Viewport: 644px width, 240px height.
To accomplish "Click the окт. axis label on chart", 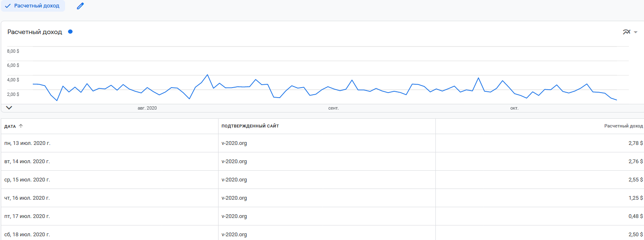I will 514,108.
